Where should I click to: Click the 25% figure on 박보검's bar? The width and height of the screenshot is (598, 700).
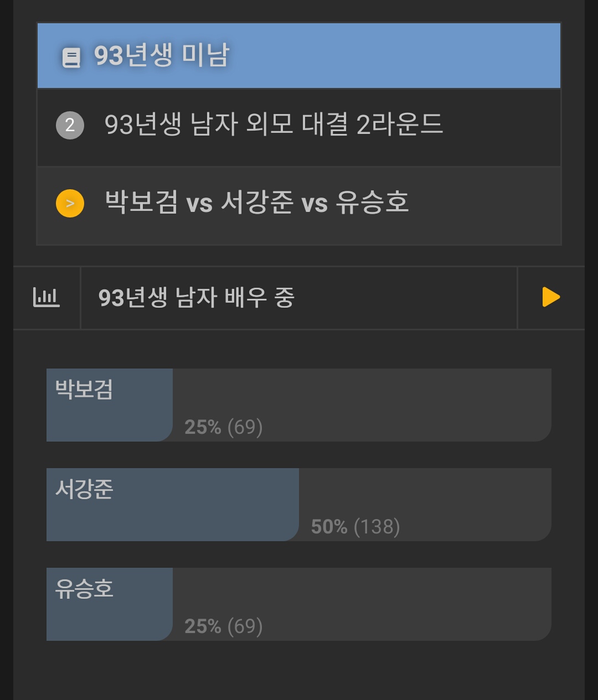(x=203, y=427)
